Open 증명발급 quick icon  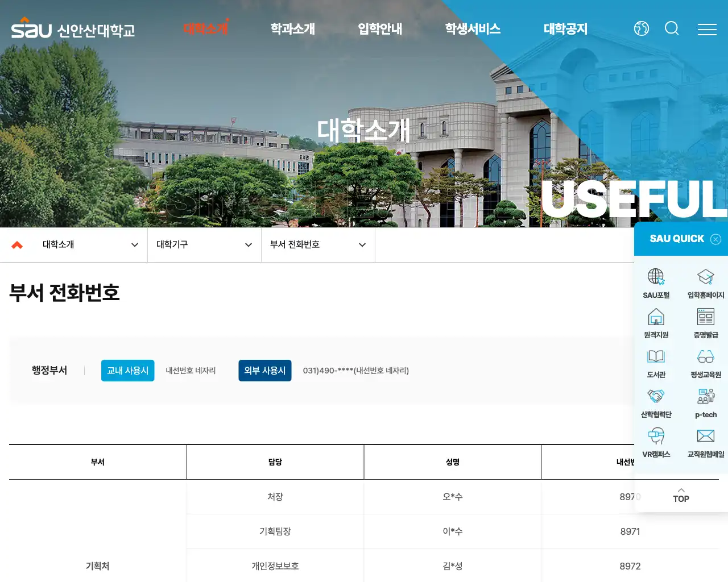click(x=706, y=323)
